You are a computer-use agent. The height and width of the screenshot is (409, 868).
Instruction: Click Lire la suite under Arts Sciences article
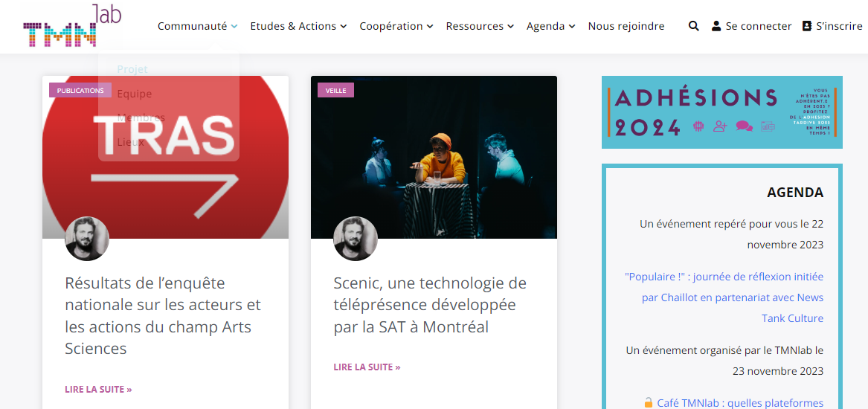98,389
